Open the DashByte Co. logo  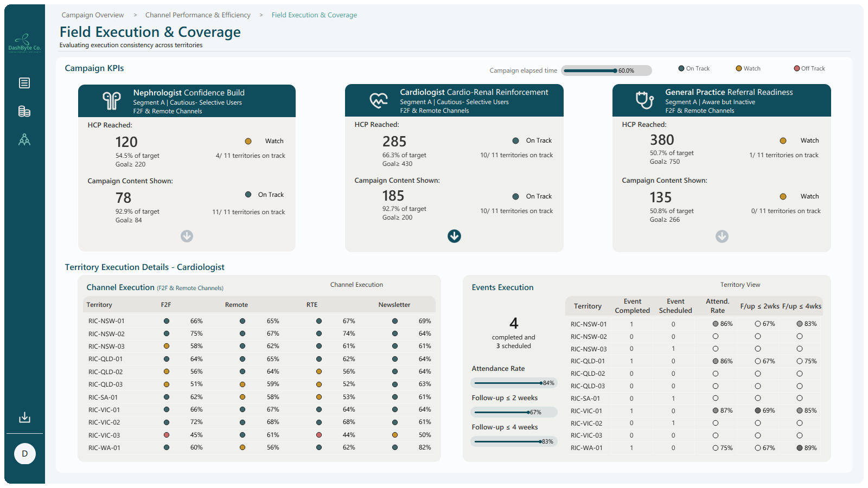(x=24, y=42)
